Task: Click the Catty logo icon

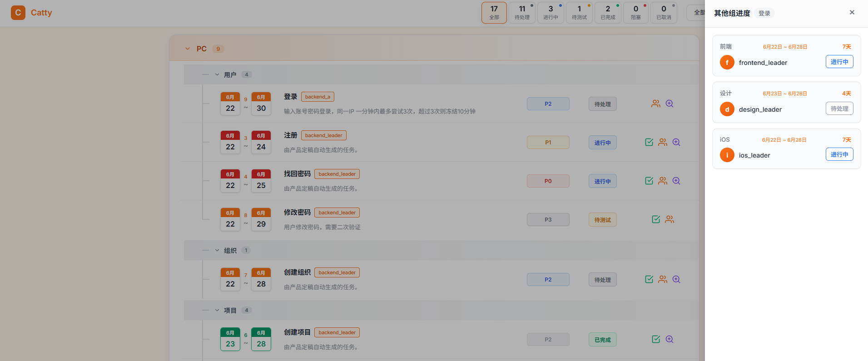Action: click(x=18, y=13)
